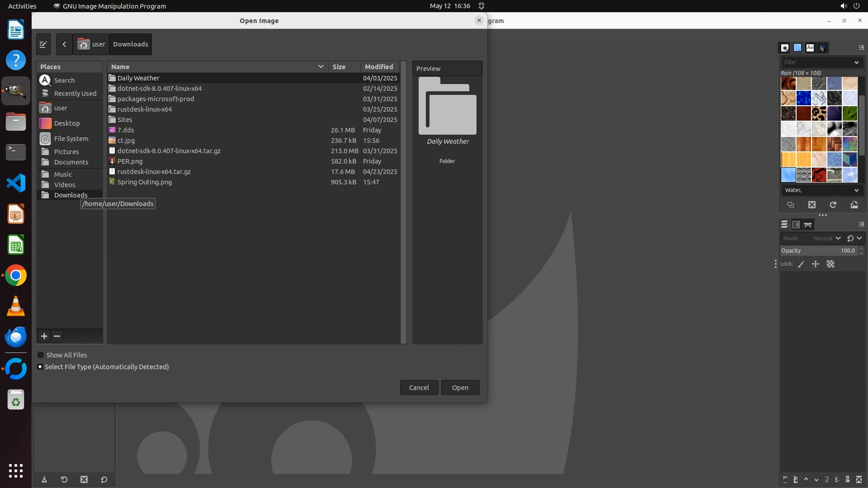The height and width of the screenshot is (488, 868).
Task: Add current folder to bookmarks
Action: coord(44,336)
